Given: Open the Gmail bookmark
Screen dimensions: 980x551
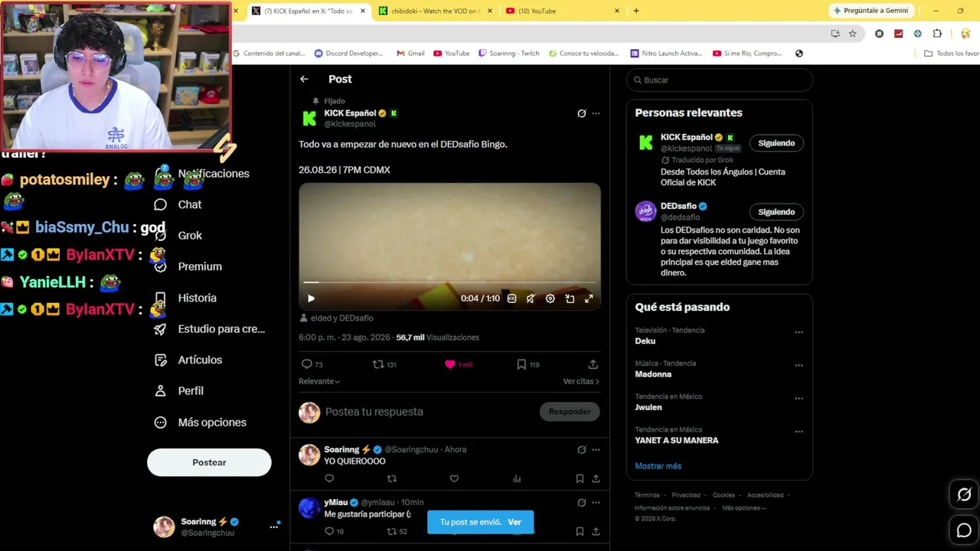Looking at the screenshot, I should 410,54.
